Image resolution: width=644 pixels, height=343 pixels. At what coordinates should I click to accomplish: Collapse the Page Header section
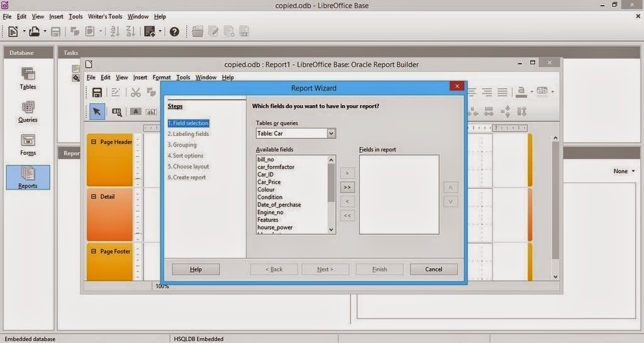[x=94, y=142]
